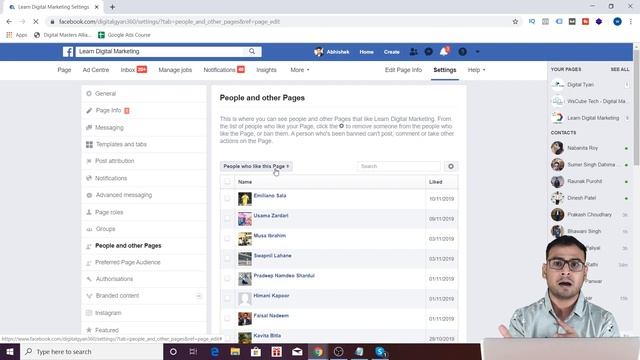This screenshot has width=640, height=360.
Task: Open the WsCube Tech page in Your Pages
Action: (x=590, y=101)
